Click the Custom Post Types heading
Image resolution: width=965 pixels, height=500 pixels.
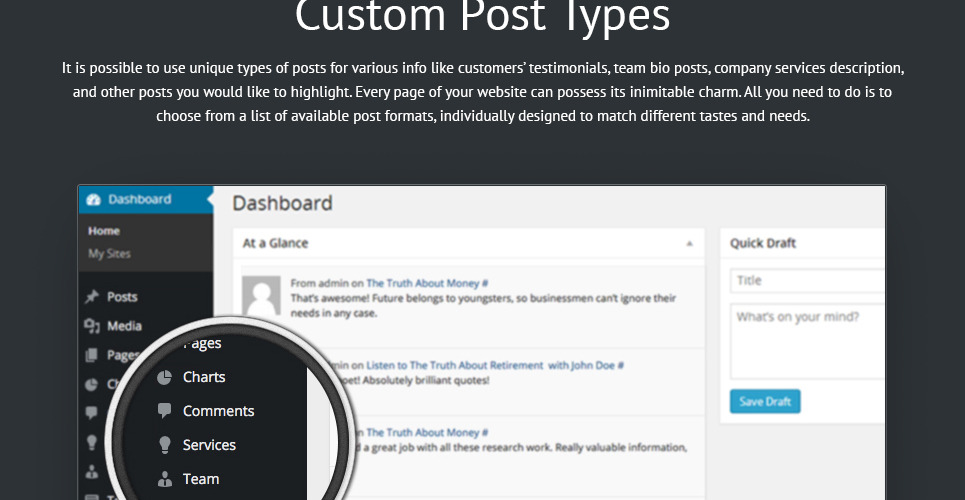[x=482, y=15]
